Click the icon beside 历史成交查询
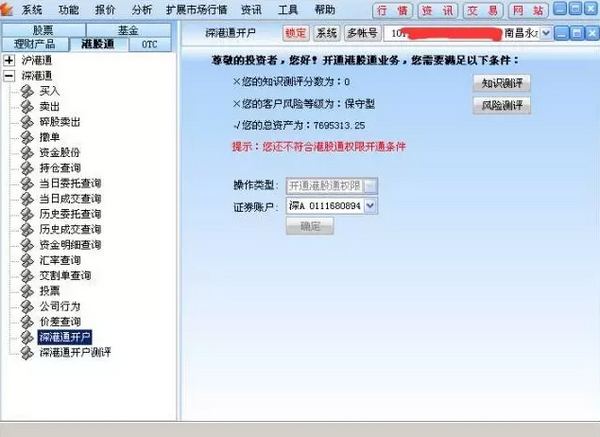600x437 pixels. (x=27, y=229)
